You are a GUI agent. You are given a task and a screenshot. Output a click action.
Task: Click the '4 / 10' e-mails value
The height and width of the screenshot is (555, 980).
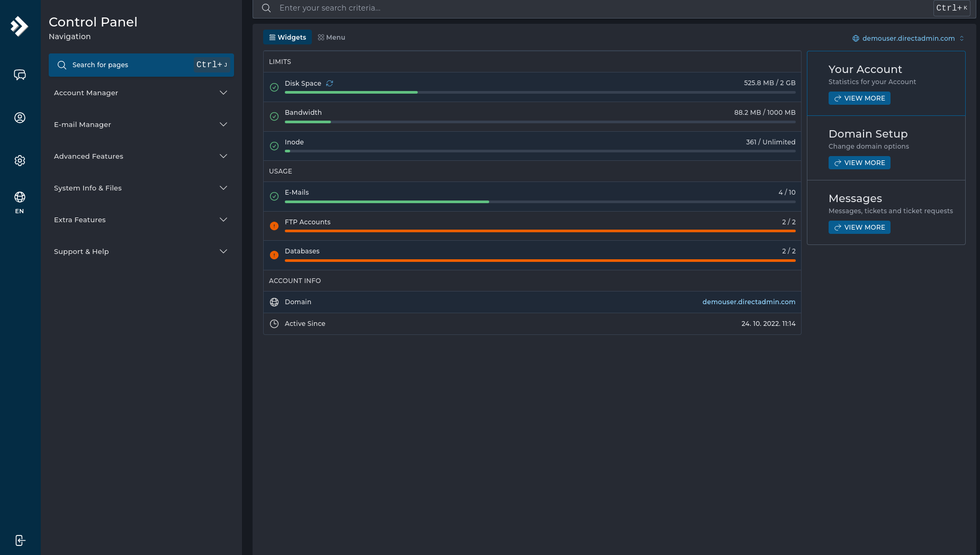coord(787,192)
